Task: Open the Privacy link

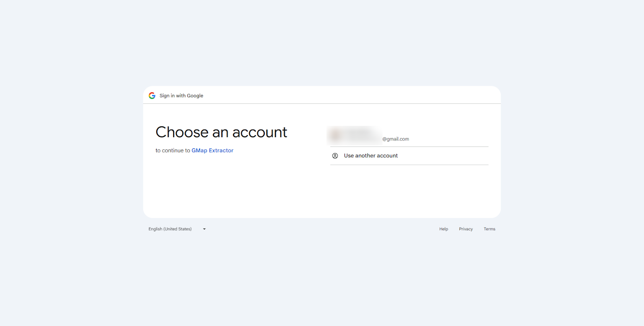Action: tap(466, 229)
